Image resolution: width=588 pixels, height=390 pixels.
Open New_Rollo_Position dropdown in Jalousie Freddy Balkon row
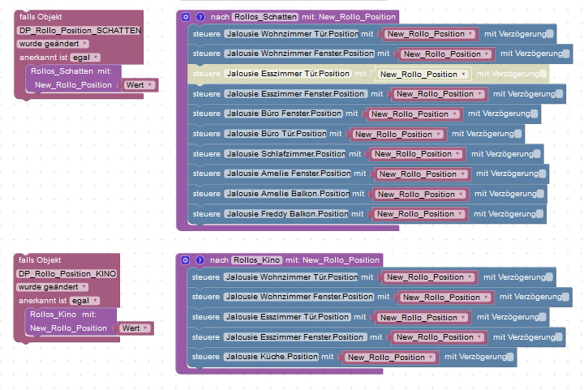(x=419, y=214)
